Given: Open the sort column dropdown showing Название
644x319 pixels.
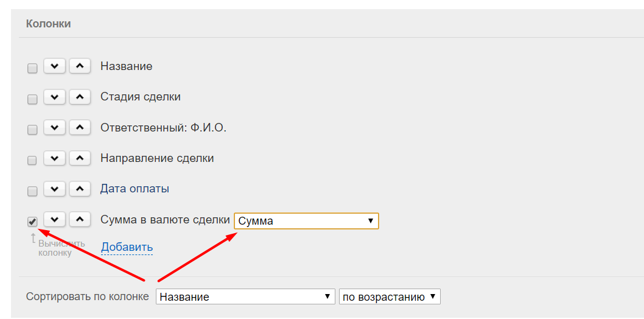Looking at the screenshot, I should pyautogui.click(x=245, y=296).
